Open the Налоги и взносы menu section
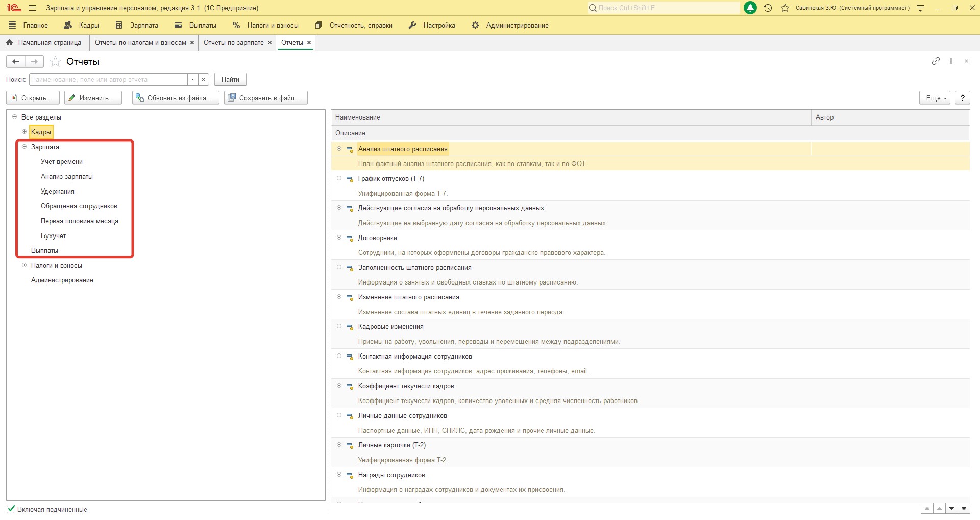 click(x=265, y=26)
